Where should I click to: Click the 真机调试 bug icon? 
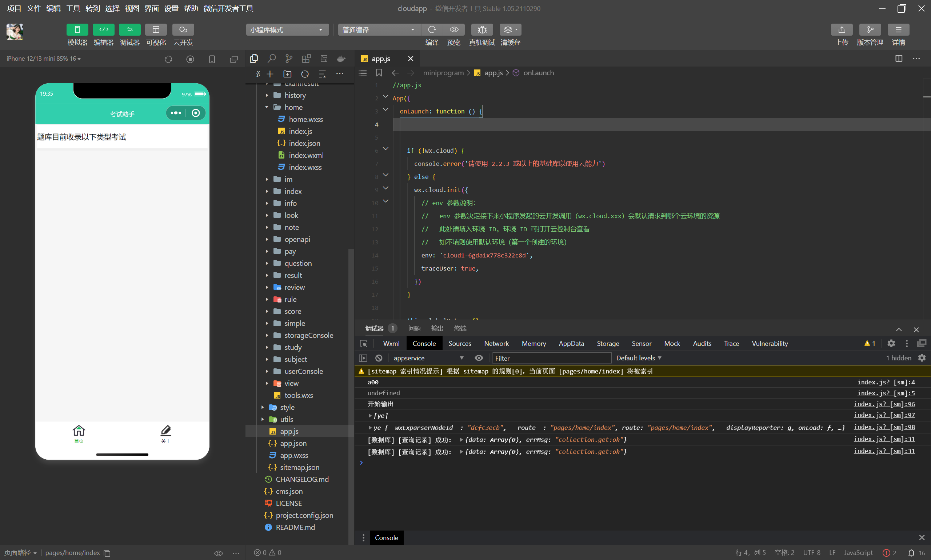tap(482, 30)
